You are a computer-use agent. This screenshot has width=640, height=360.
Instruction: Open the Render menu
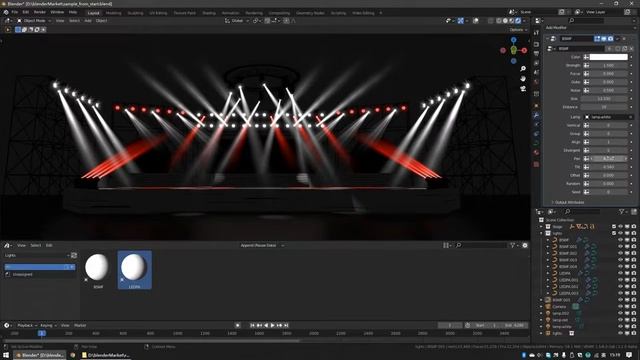point(40,13)
